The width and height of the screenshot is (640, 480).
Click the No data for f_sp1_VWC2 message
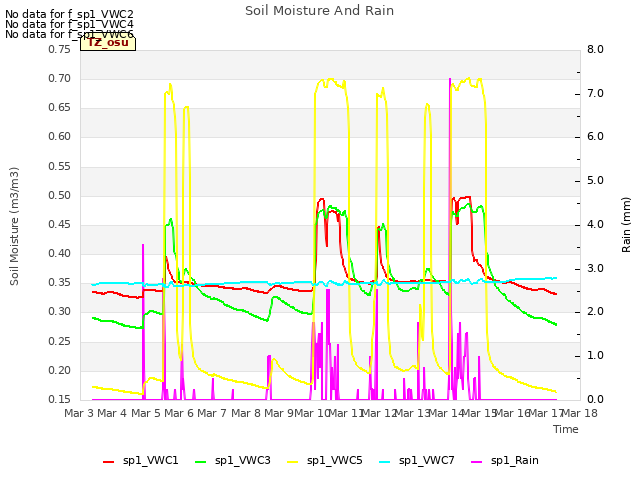69,15
